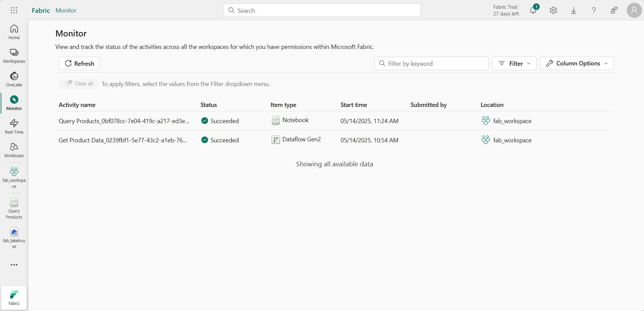Click the Monitor breadcrumb in header
Image resolution: width=644 pixels, height=311 pixels.
pyautogui.click(x=66, y=10)
